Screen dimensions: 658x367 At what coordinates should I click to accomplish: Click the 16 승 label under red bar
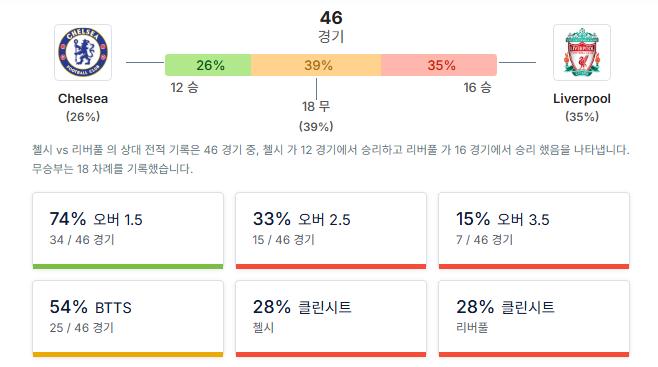(477, 88)
